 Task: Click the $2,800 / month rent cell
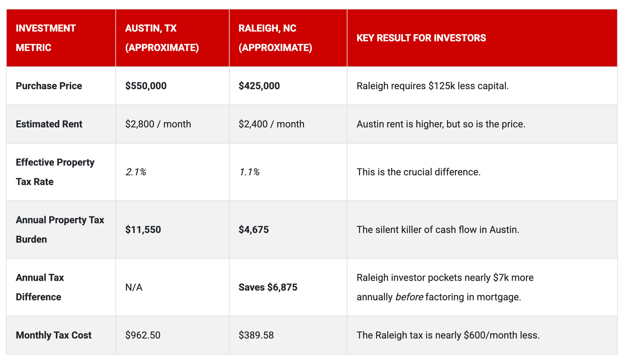point(158,124)
